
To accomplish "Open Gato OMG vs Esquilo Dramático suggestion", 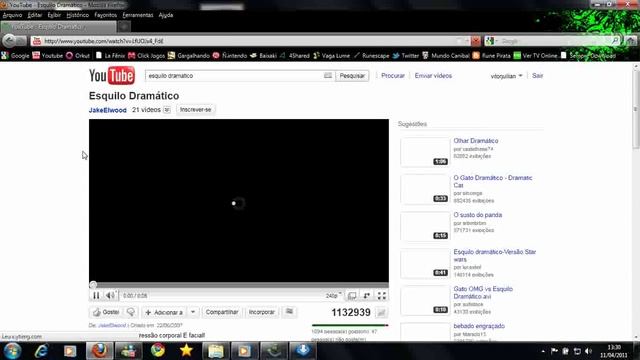I will [x=483, y=293].
